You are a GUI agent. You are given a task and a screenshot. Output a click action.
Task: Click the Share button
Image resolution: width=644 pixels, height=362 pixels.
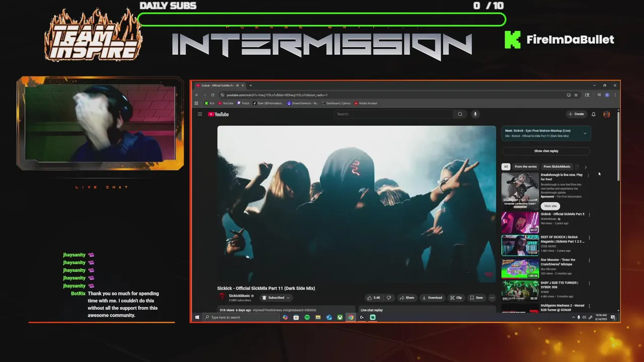pyautogui.click(x=407, y=298)
